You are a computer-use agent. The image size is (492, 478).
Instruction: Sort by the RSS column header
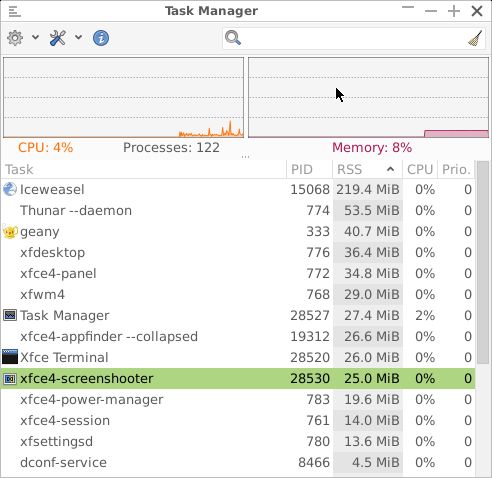coord(367,169)
